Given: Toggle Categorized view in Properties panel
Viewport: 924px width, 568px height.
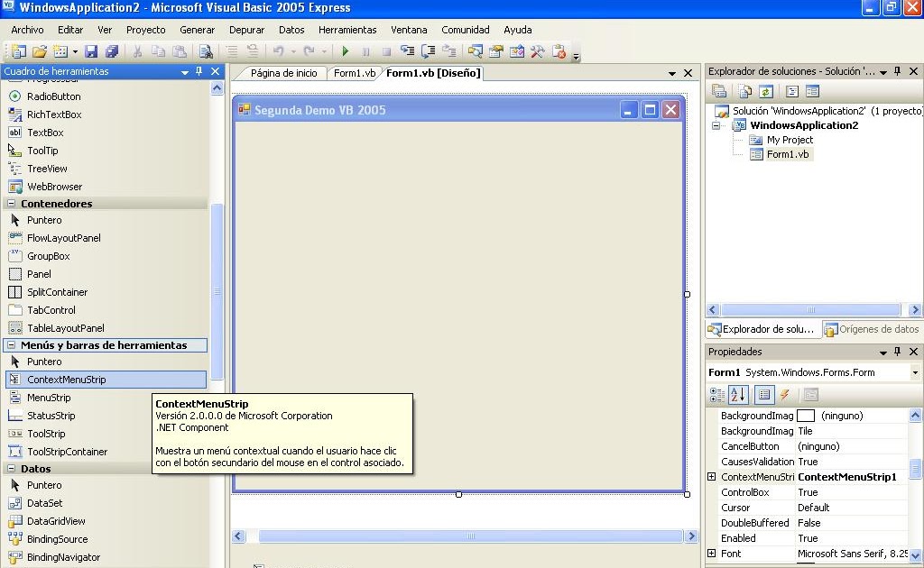Looking at the screenshot, I should [717, 395].
